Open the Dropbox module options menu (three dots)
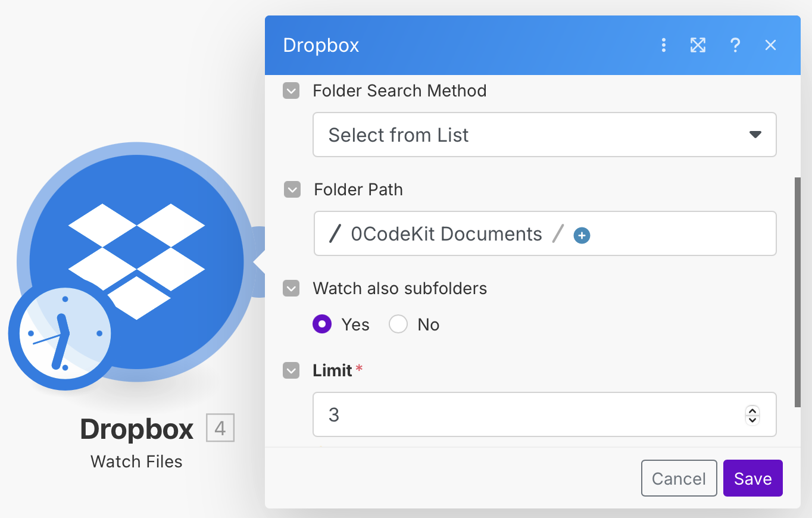The image size is (812, 518). 664,45
